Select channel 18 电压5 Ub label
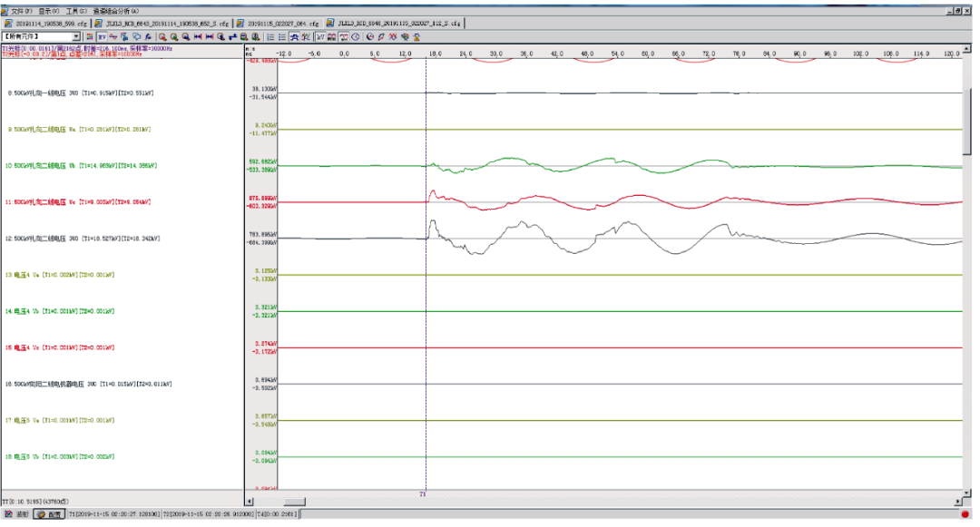 pos(60,456)
